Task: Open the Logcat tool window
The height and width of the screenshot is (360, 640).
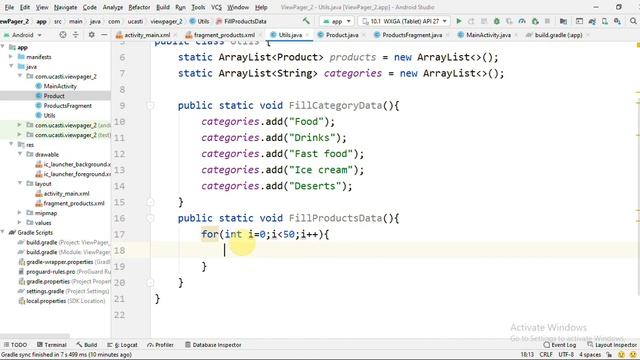Action: coord(122,345)
